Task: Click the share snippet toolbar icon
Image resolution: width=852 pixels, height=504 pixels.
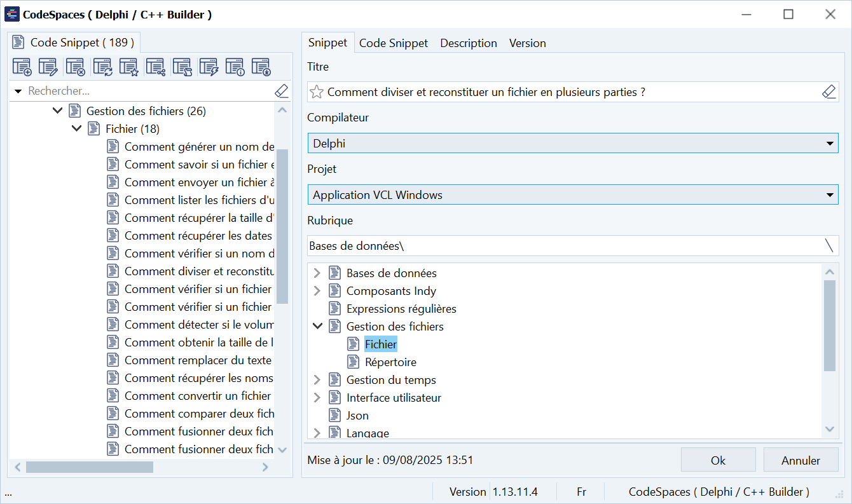Action: (156, 67)
